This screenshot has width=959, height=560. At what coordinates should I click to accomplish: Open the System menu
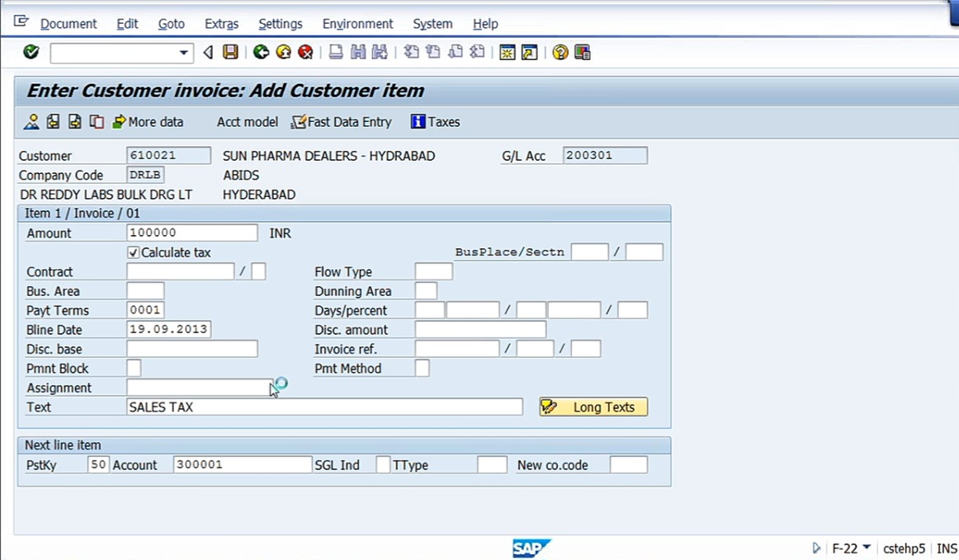click(432, 24)
